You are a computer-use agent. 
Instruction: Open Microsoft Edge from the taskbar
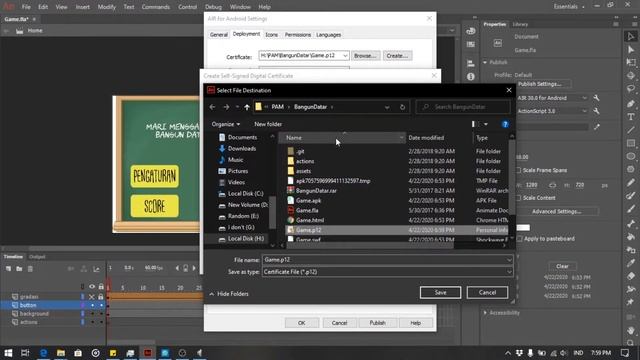click(43, 353)
